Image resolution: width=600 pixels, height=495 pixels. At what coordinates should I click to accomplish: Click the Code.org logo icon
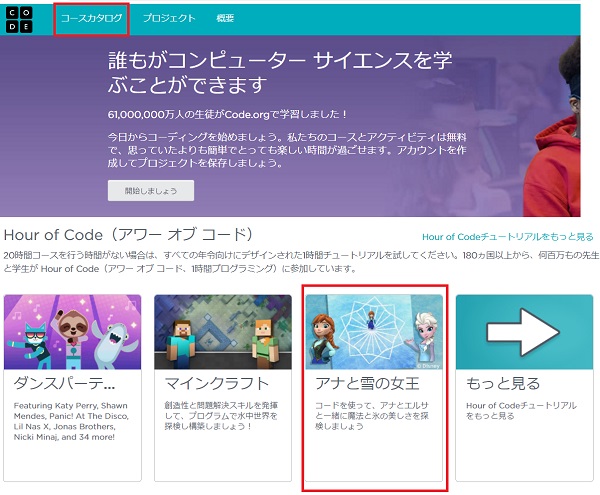coord(19,20)
